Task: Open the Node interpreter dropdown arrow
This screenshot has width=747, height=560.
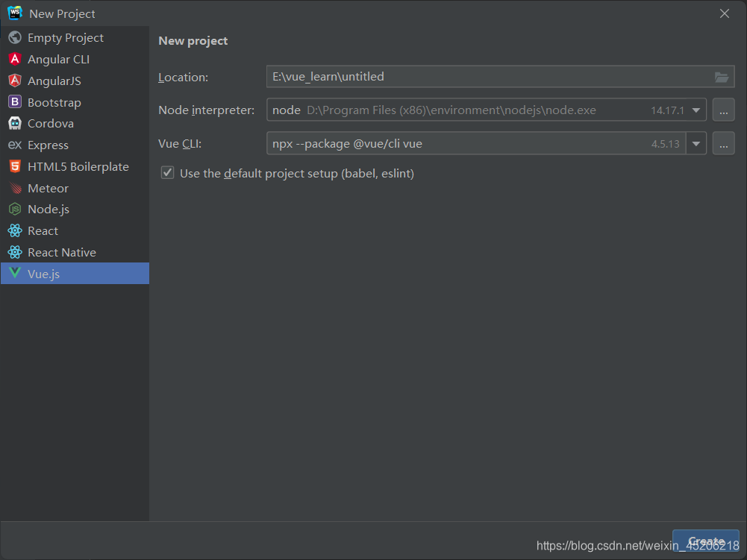Action: coord(696,110)
